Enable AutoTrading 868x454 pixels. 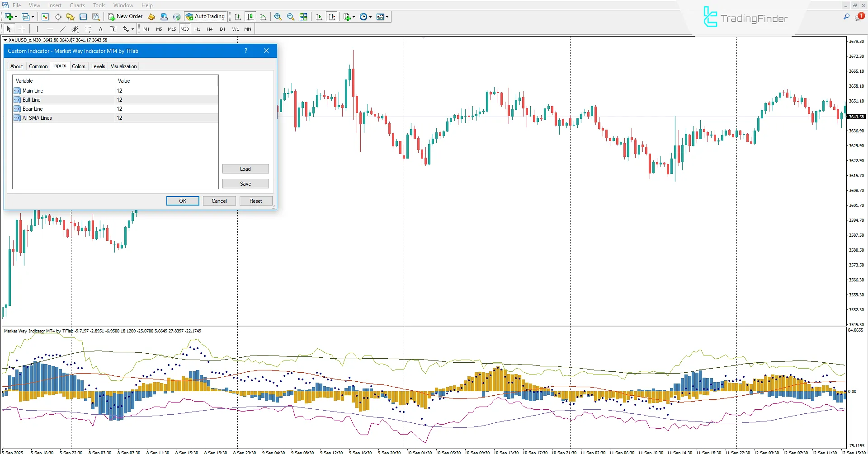[x=206, y=16]
